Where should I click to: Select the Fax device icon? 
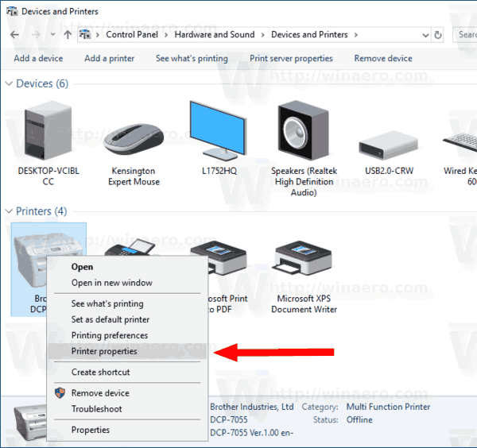[130, 247]
